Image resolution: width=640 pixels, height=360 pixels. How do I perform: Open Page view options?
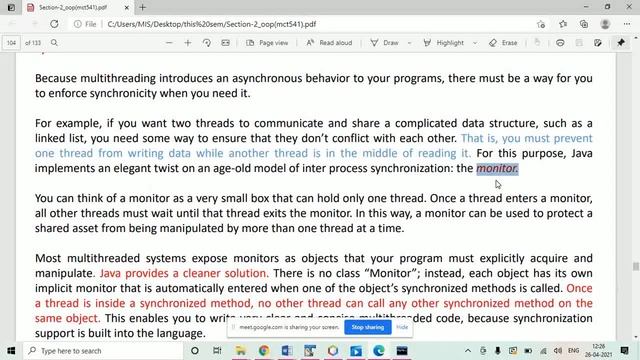tap(267, 42)
